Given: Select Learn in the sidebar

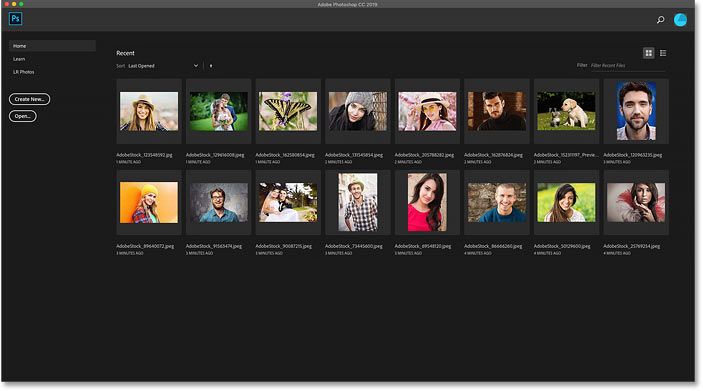Looking at the screenshot, I should (19, 59).
